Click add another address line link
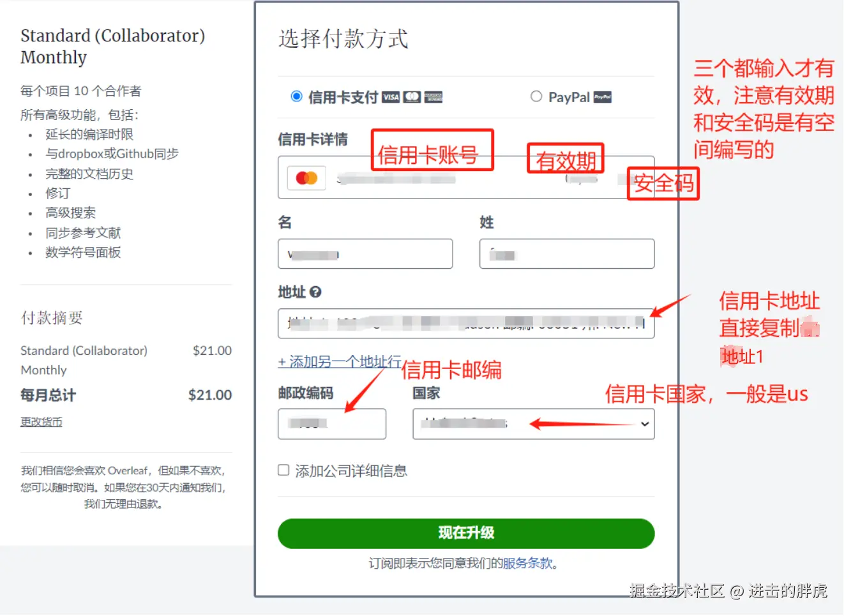This screenshot has width=844, height=616. tap(340, 362)
